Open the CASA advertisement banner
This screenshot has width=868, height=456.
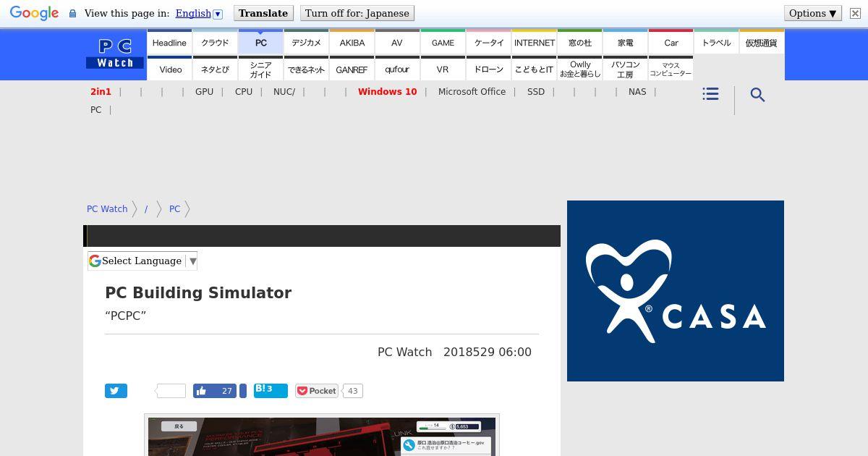(676, 291)
